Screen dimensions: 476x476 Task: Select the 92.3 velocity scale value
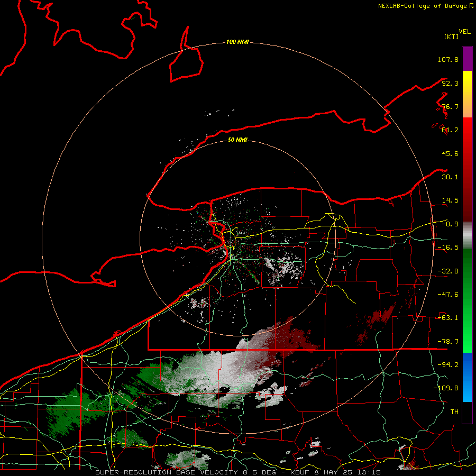[x=450, y=83]
